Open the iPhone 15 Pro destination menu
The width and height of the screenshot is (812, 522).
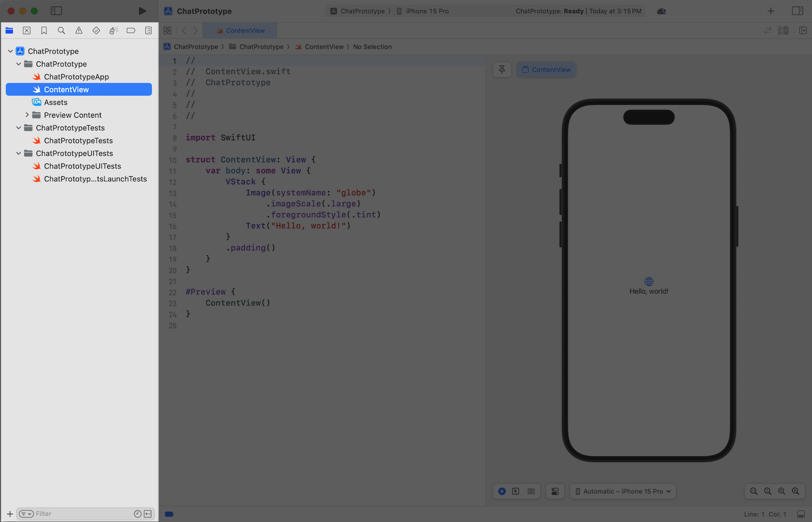click(x=427, y=11)
